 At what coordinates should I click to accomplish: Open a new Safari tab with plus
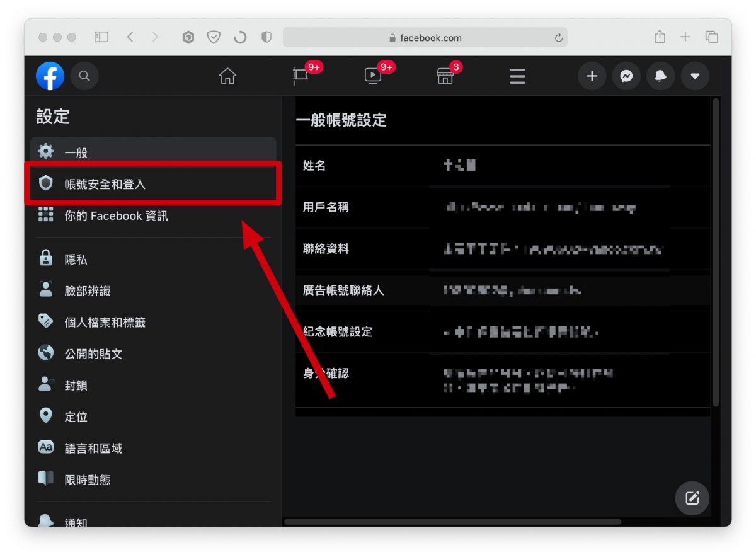pyautogui.click(x=685, y=37)
